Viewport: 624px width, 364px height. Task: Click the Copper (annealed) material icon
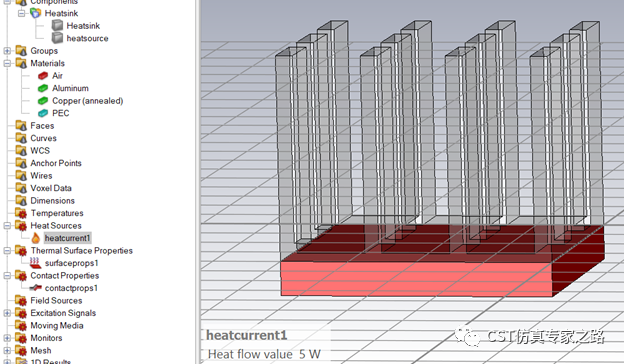pos(43,101)
